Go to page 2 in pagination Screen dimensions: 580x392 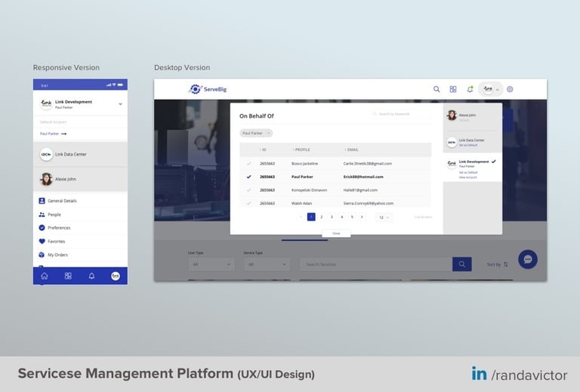point(322,217)
